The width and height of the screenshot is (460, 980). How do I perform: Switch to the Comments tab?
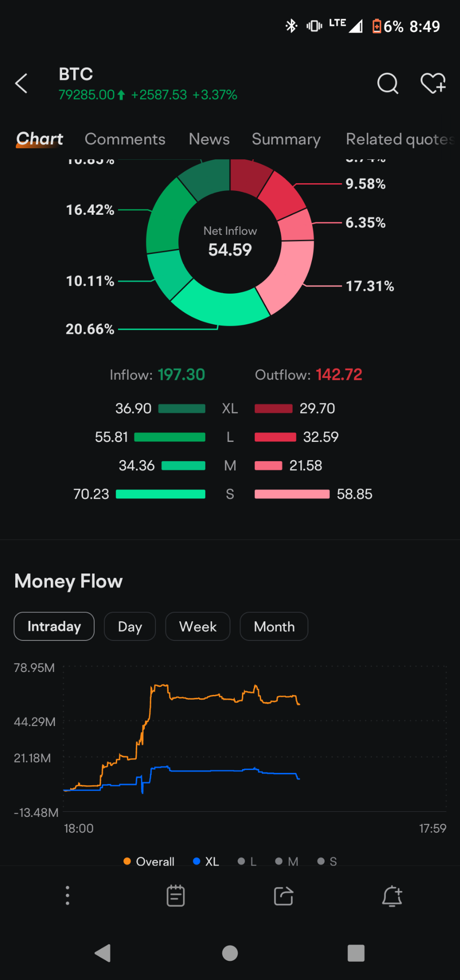(125, 139)
